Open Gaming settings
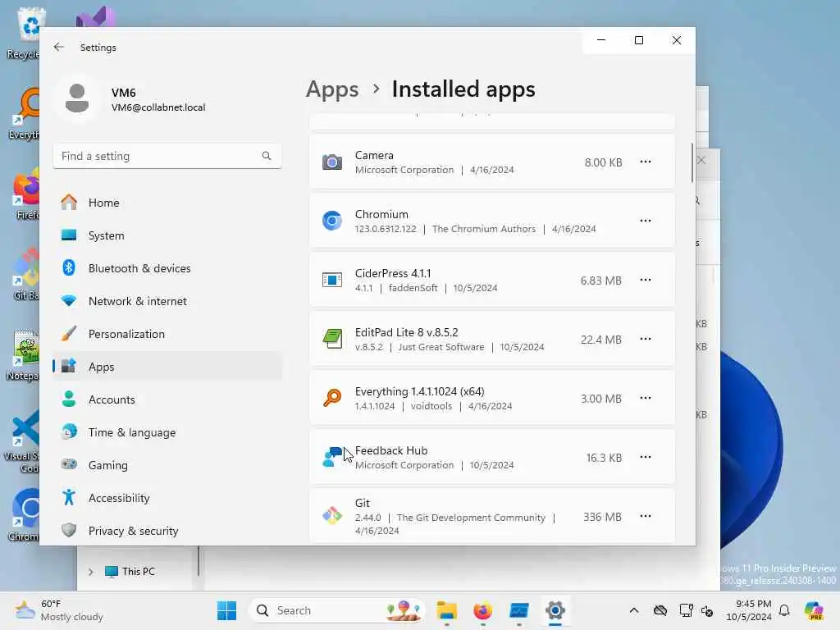Image resolution: width=840 pixels, height=630 pixels. (167, 465)
